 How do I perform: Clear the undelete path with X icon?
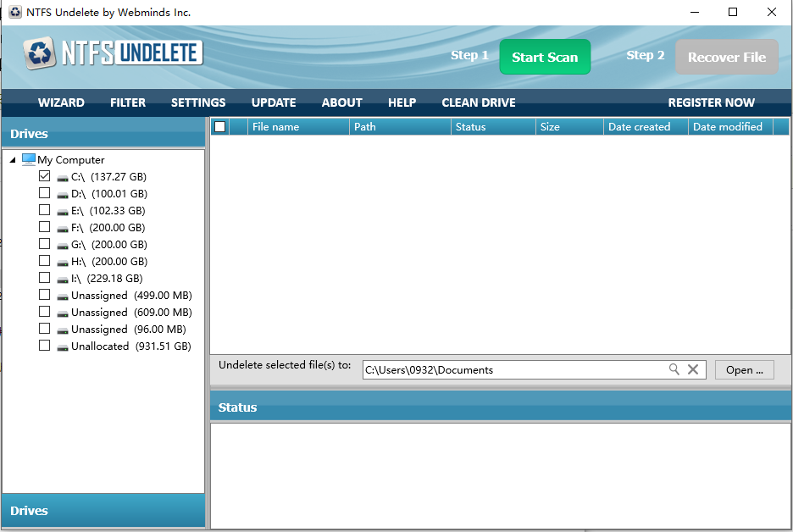click(x=693, y=369)
